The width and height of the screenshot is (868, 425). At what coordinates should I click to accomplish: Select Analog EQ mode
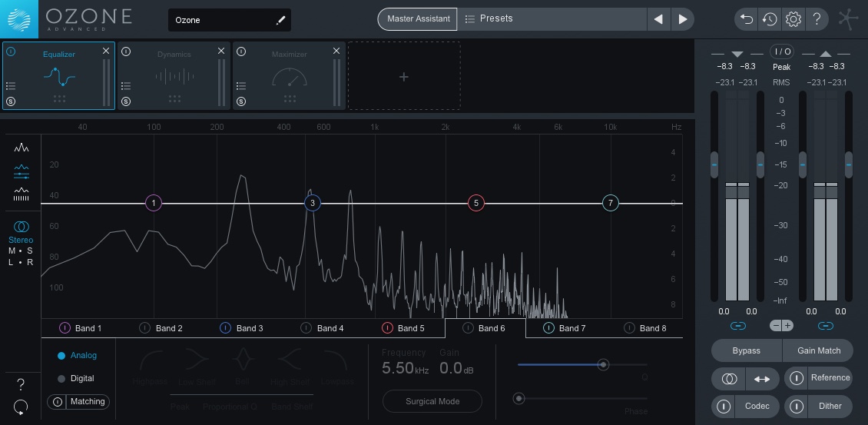click(77, 356)
